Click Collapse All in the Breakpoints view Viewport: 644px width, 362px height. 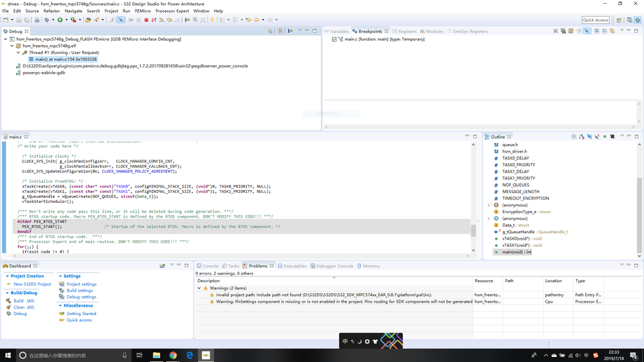(x=605, y=31)
